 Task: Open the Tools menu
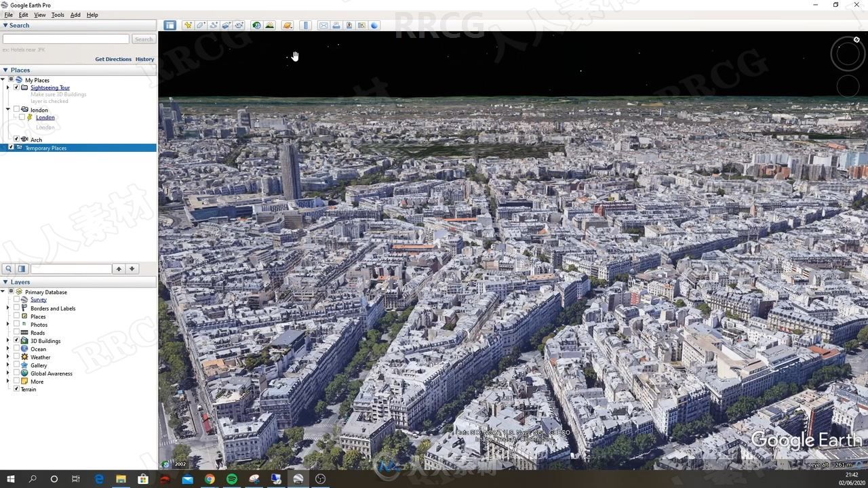(58, 15)
